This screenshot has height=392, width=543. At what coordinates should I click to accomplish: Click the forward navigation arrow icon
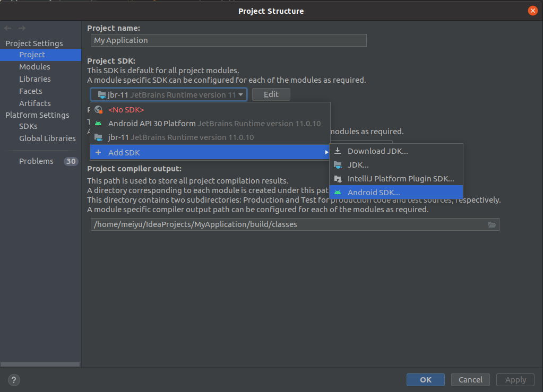(x=22, y=28)
